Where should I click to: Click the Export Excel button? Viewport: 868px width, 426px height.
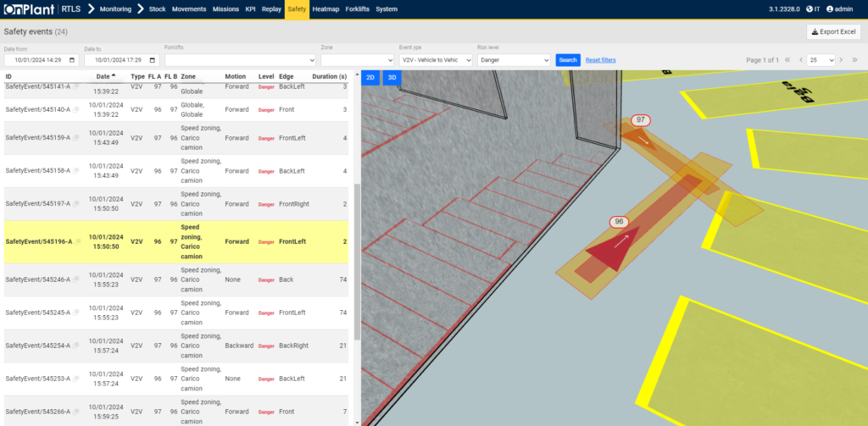(x=833, y=32)
